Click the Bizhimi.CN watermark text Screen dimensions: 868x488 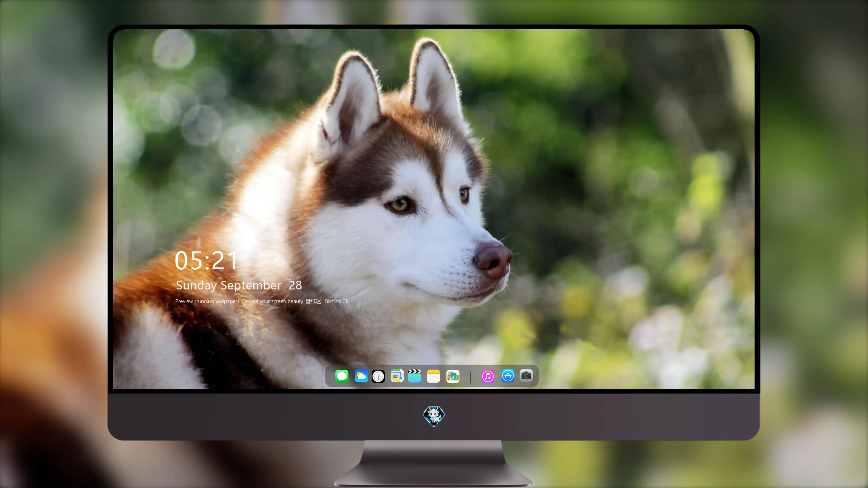[x=337, y=301]
